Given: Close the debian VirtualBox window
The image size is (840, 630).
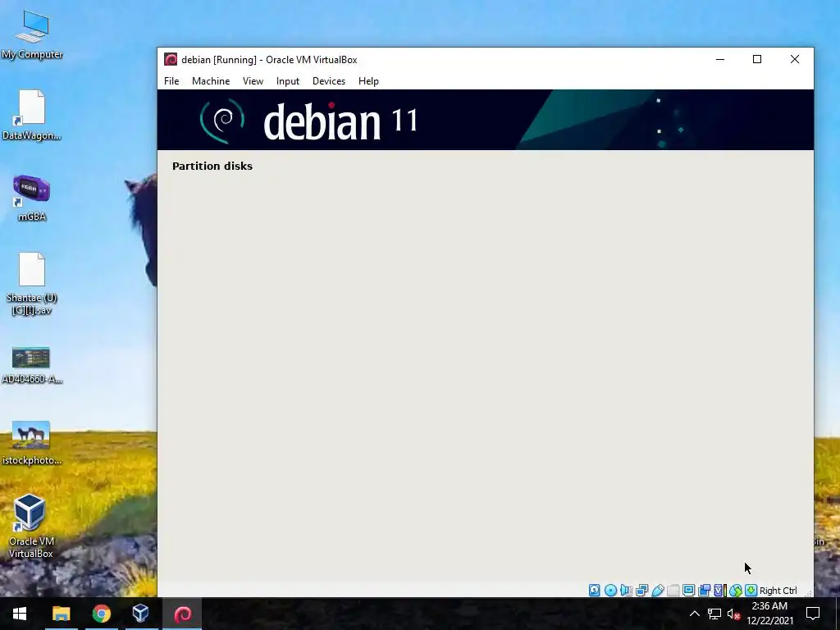Looking at the screenshot, I should click(795, 59).
